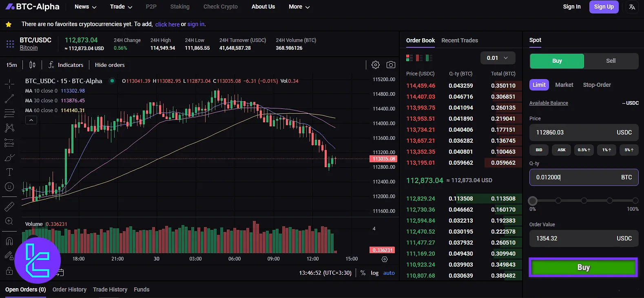Show only asks in order book
The height and width of the screenshot is (298, 644).
pos(419,58)
